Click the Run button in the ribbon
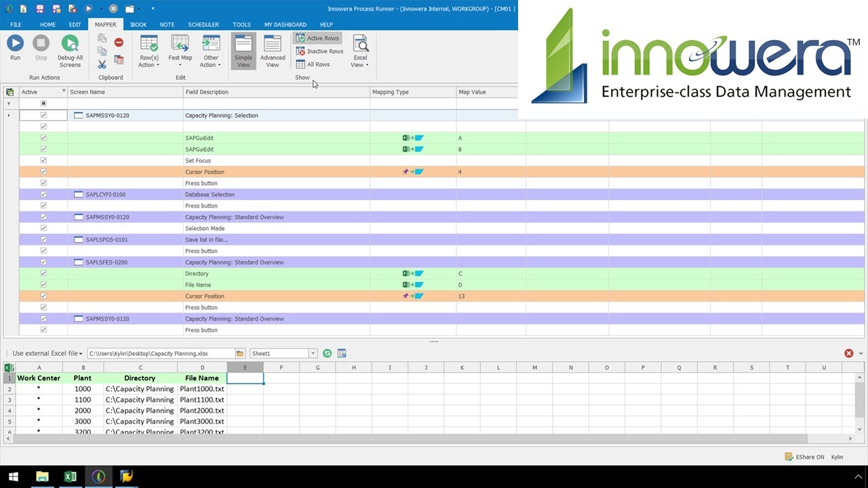This screenshot has height=488, width=868. tap(15, 48)
